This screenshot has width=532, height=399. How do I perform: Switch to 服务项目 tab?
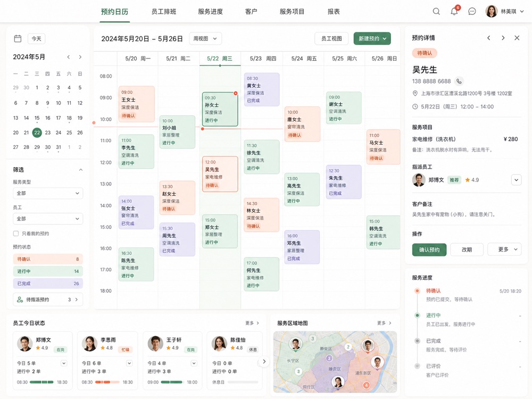click(x=292, y=12)
